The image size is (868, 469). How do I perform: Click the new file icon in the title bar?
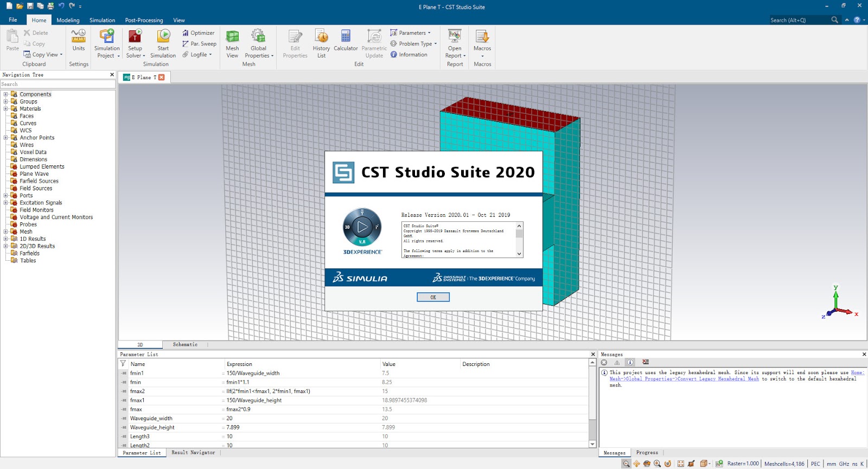9,6
